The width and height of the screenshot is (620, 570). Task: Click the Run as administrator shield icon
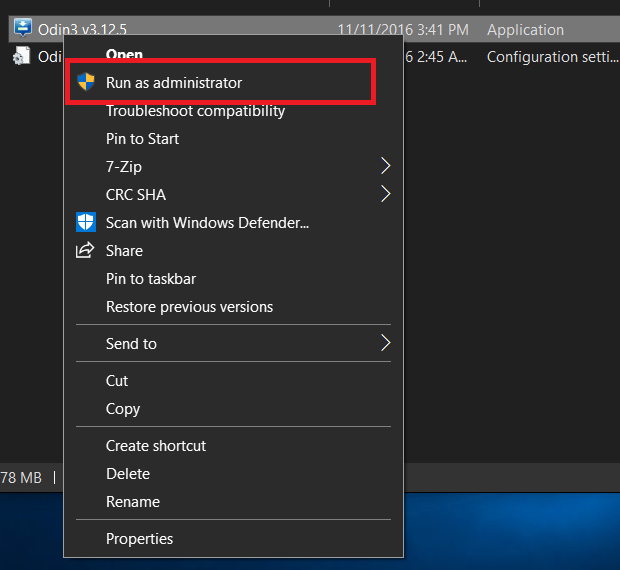pos(86,82)
